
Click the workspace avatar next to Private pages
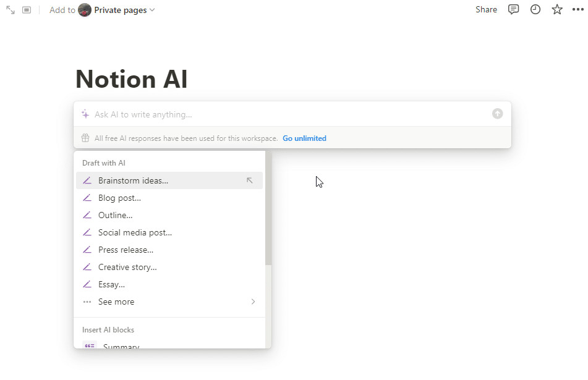[x=85, y=10]
